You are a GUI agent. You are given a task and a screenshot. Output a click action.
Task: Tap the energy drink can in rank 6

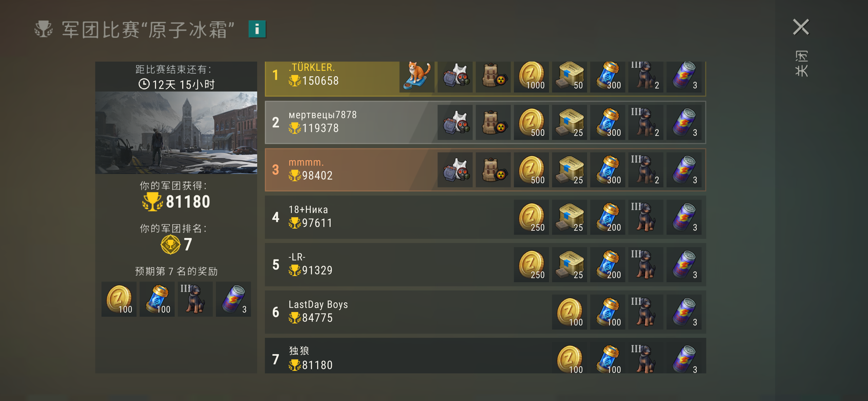click(684, 312)
